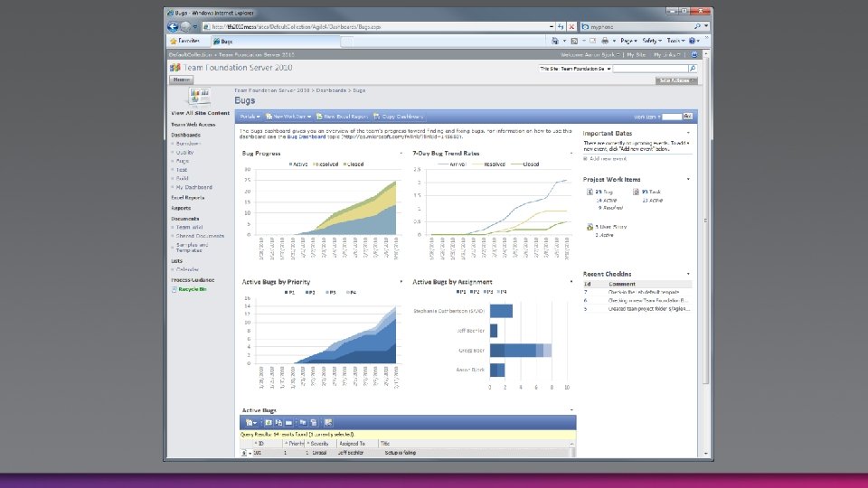Open the Tools menu dropdown
This screenshot has width=868, height=488.
(x=675, y=41)
